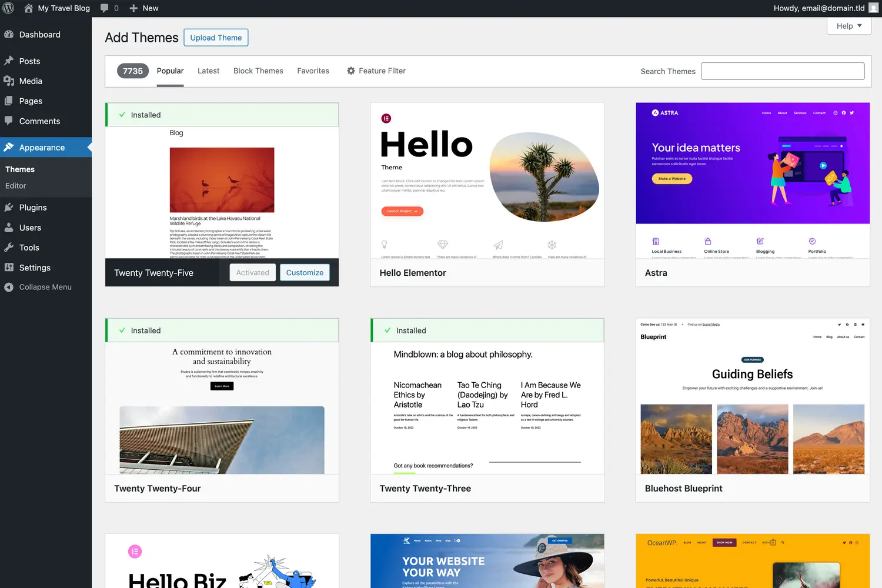The width and height of the screenshot is (882, 588).
Task: Click the Tools wrench icon
Action: click(x=9, y=248)
